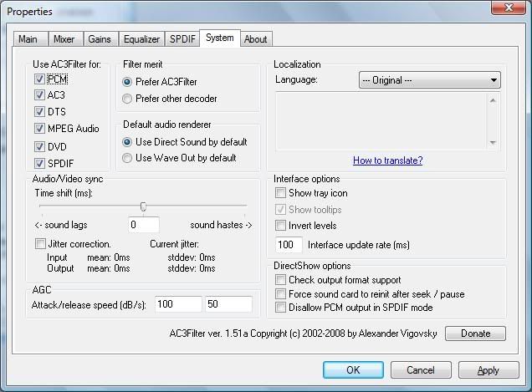Image resolution: width=532 pixels, height=392 pixels.
Task: Check the Invert levels checkbox
Action: point(280,225)
